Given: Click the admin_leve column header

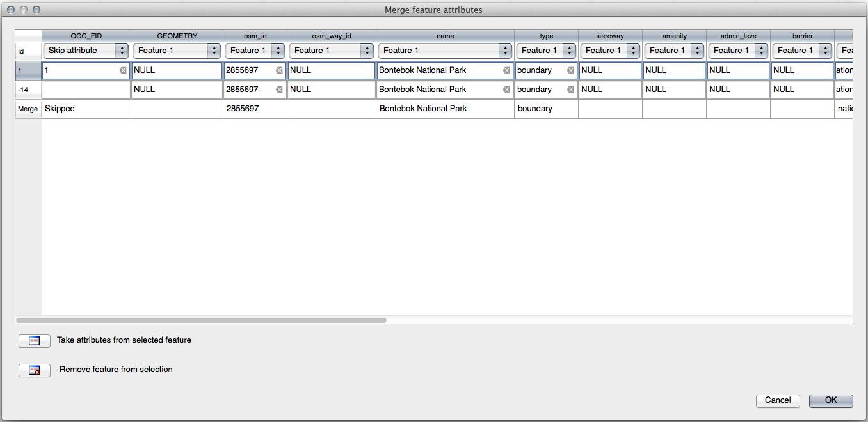Looking at the screenshot, I should click(737, 36).
